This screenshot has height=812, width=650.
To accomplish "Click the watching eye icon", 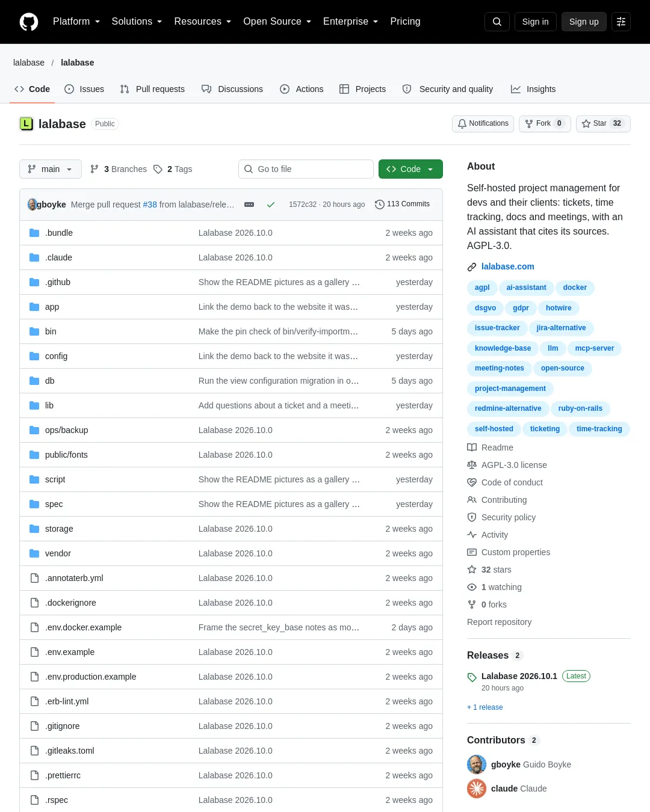I will click(472, 587).
